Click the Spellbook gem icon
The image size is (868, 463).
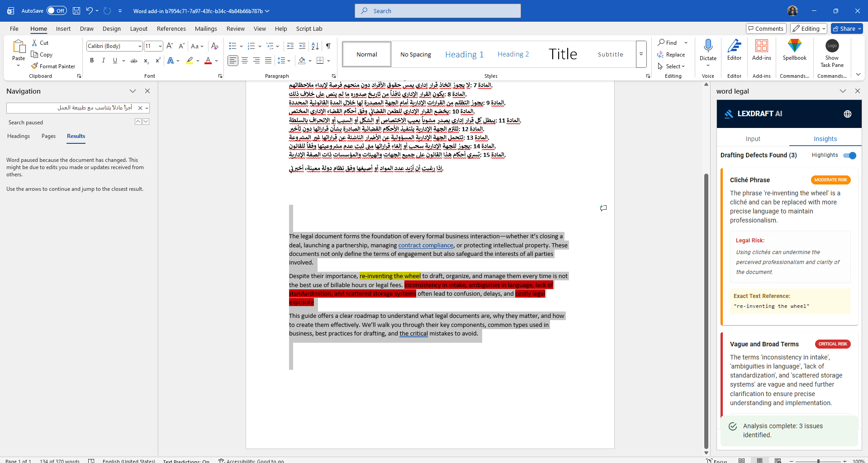click(x=795, y=46)
